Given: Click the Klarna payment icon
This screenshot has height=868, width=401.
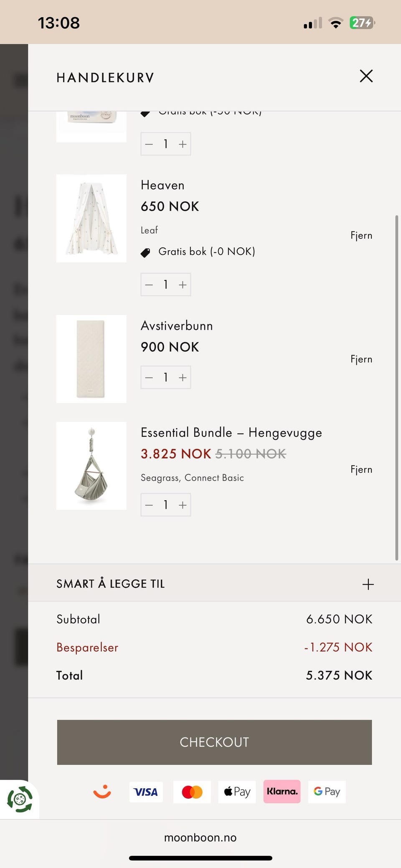Looking at the screenshot, I should point(282,792).
